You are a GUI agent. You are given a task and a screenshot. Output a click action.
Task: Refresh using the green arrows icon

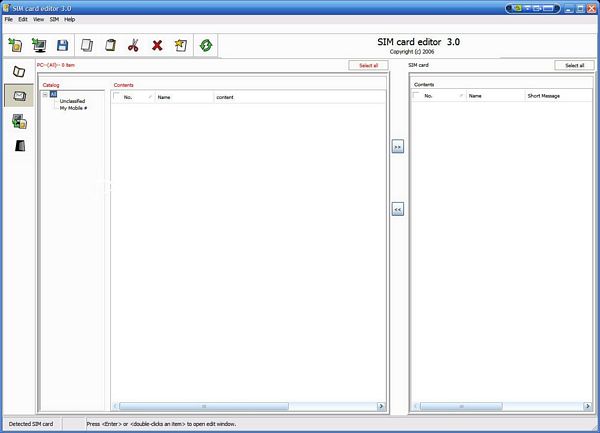206,45
